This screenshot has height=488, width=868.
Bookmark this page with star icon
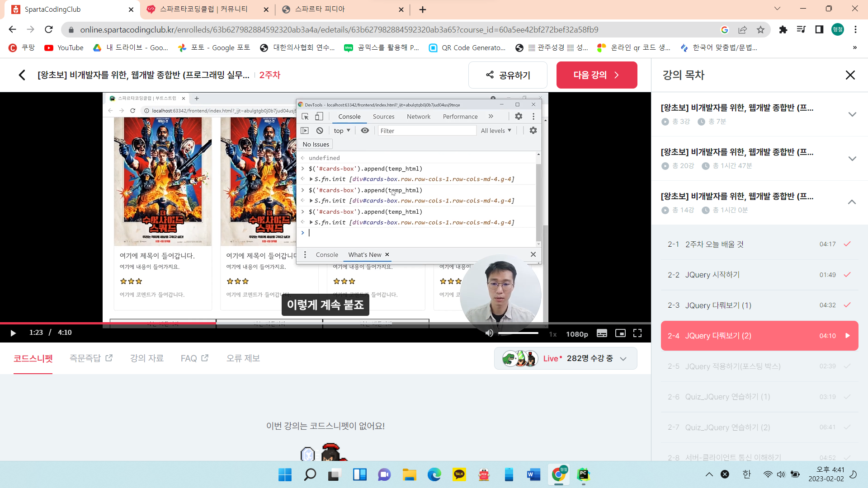pos(760,29)
